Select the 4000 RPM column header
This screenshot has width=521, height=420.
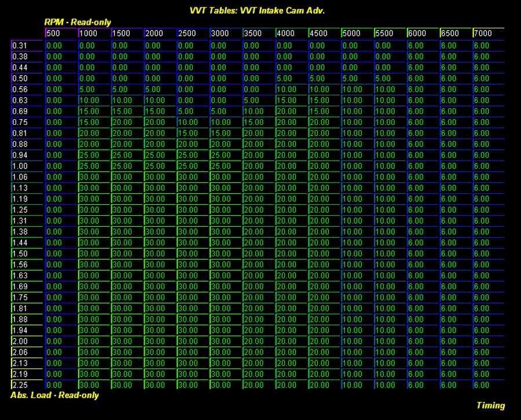pyautogui.click(x=291, y=34)
